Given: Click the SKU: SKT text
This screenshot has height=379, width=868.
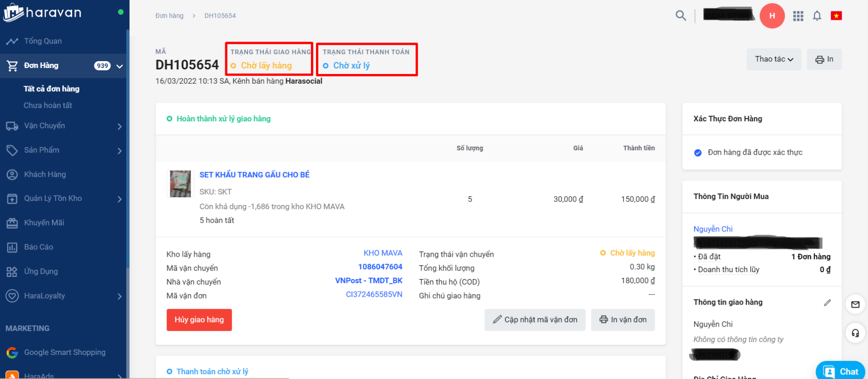Looking at the screenshot, I should (216, 192).
